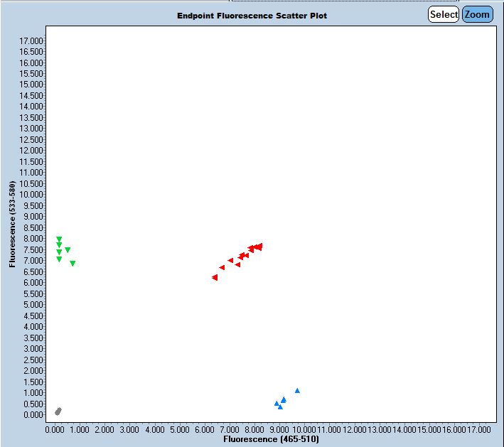
Task: Pick the gray negative-control cluster near origin
Action: click(58, 411)
